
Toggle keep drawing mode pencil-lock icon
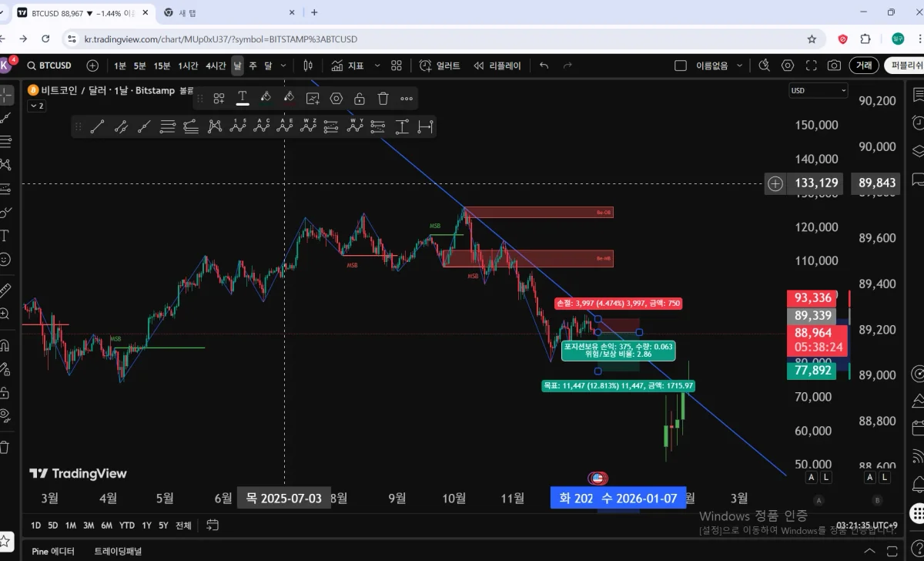pos(5,368)
